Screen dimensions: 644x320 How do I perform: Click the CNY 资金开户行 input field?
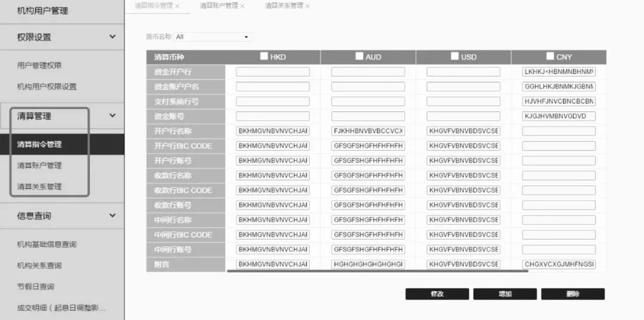click(x=559, y=72)
